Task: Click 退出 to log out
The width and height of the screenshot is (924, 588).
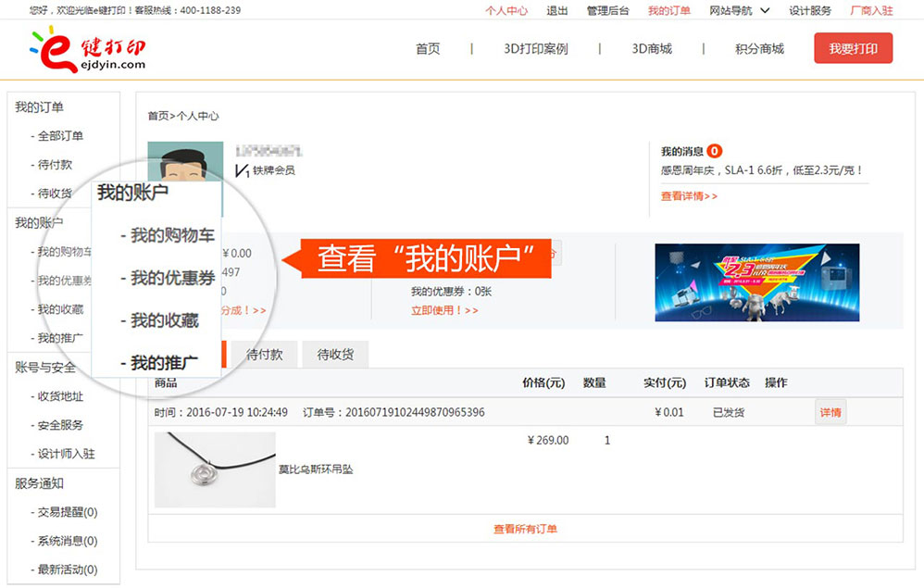Action: (x=557, y=11)
